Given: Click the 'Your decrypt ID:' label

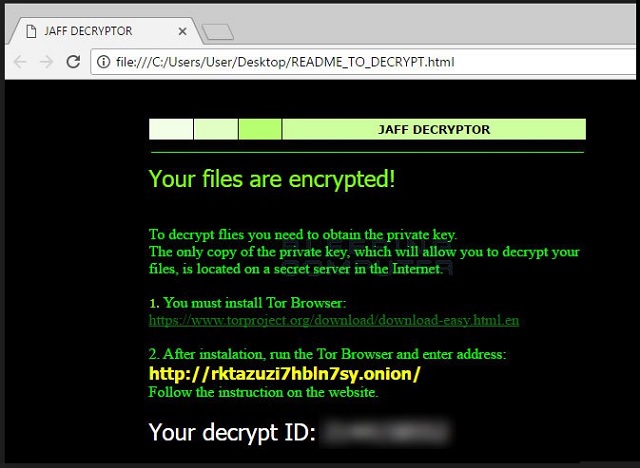Looking at the screenshot, I should [232, 432].
